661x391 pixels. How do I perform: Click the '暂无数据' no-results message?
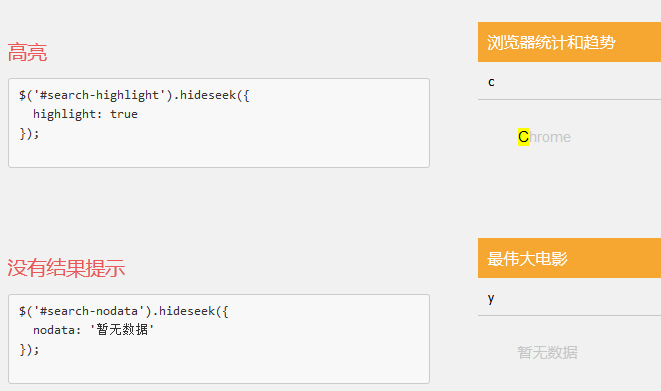point(547,352)
